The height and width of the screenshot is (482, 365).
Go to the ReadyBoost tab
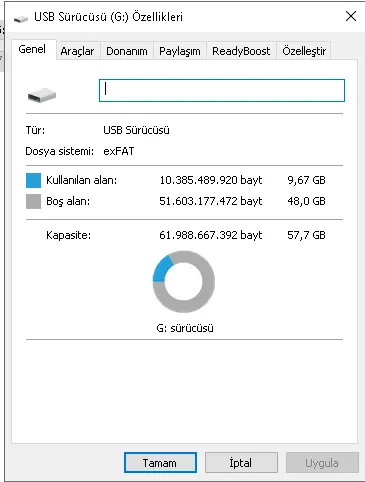pos(241,51)
